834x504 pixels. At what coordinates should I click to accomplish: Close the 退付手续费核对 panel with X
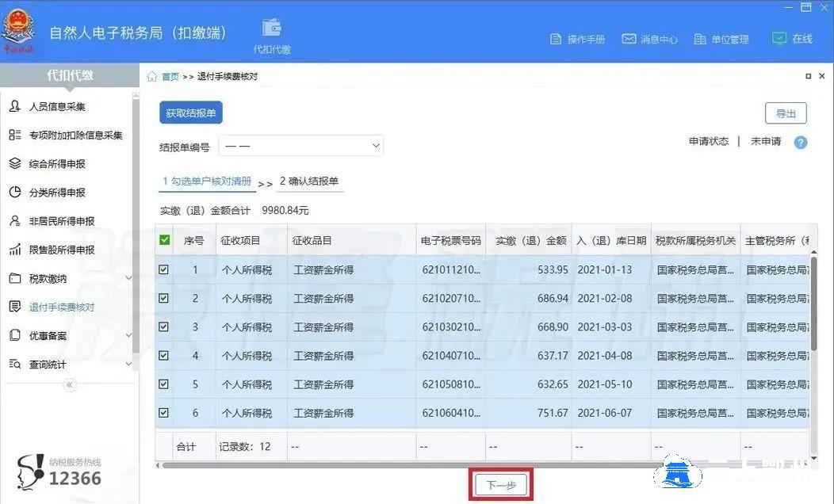822,76
